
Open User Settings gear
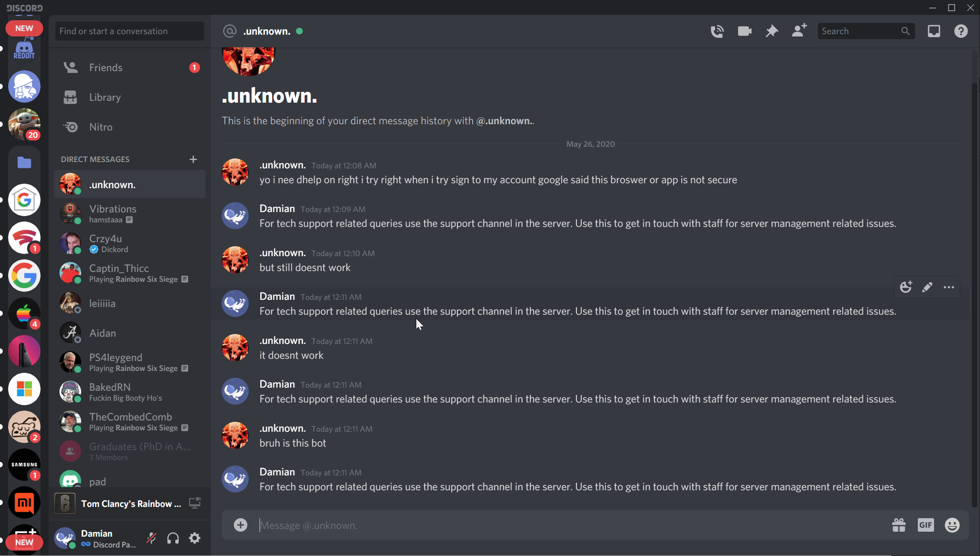(x=195, y=538)
